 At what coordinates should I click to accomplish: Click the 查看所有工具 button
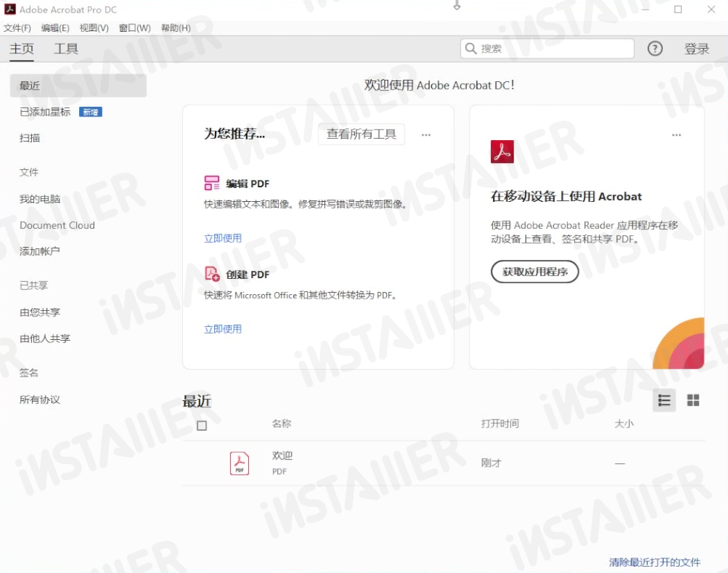tap(361, 134)
